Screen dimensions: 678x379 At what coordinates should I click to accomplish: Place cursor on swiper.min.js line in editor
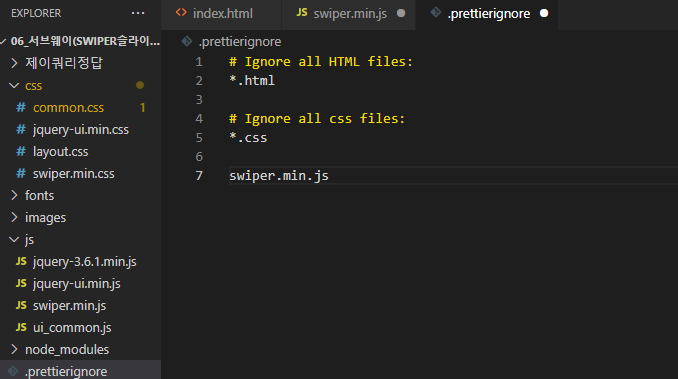pos(279,176)
